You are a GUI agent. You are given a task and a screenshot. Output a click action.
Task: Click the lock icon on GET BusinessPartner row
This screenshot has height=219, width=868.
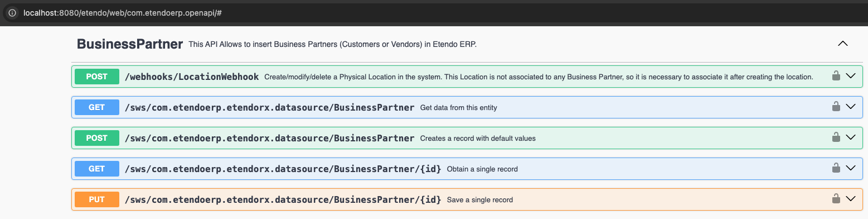point(836,107)
